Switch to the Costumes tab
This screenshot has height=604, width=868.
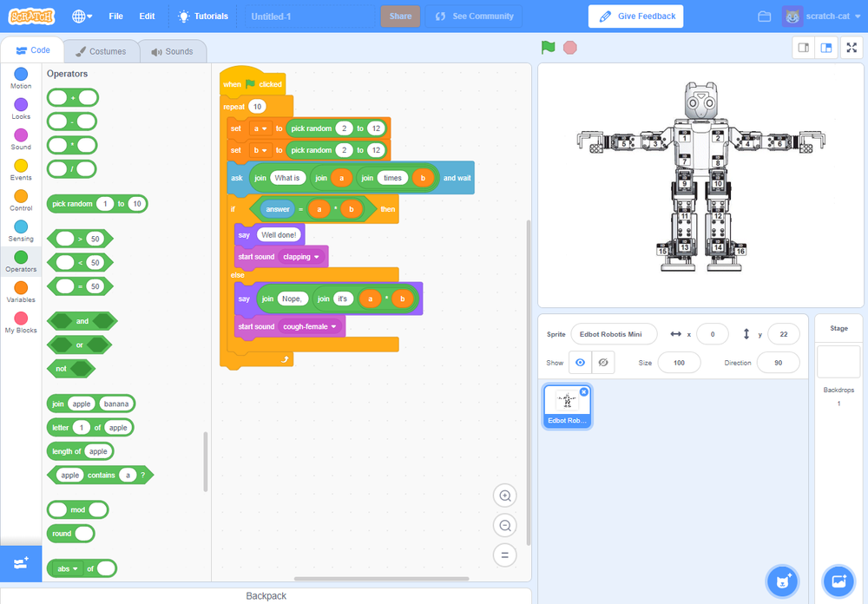tap(101, 50)
